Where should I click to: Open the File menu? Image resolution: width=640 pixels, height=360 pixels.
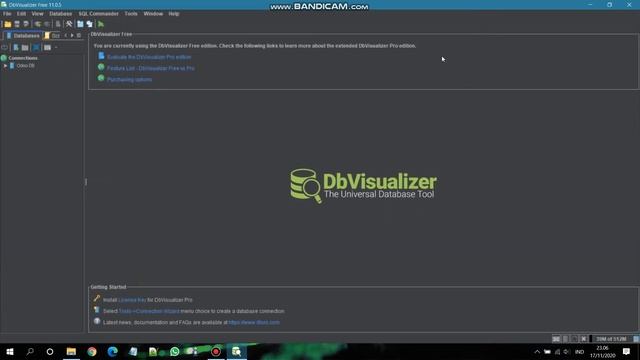pos(7,13)
